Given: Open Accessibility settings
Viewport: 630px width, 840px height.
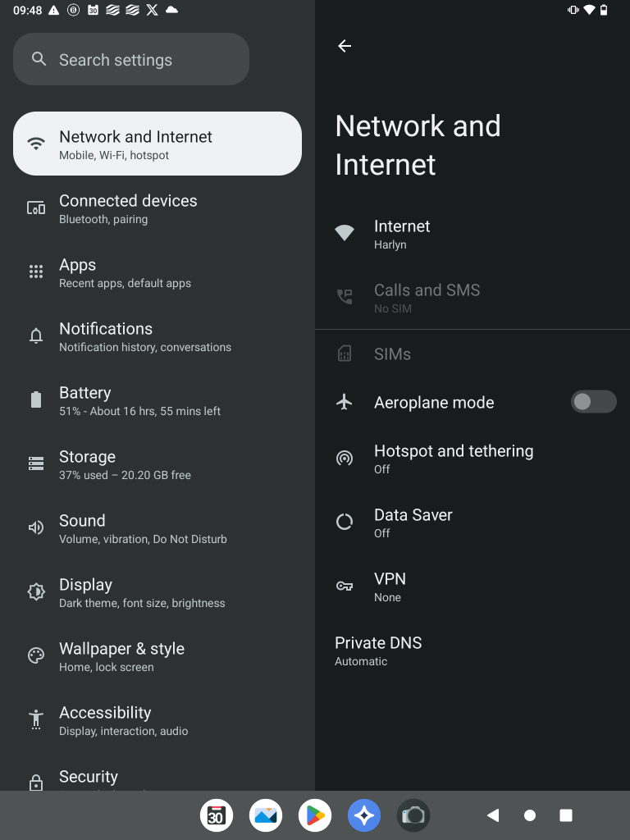Looking at the screenshot, I should tap(123, 720).
